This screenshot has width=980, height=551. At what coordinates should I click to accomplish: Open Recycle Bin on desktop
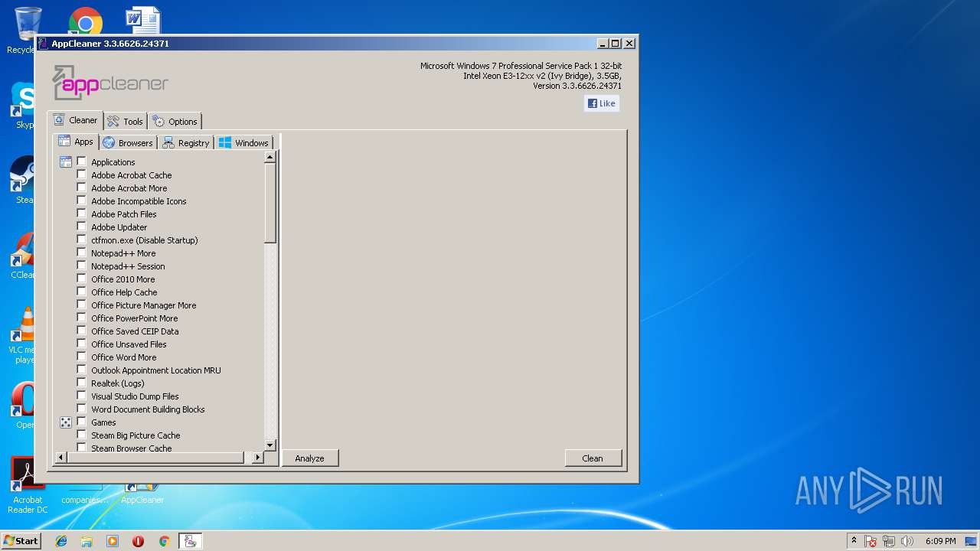tap(28, 29)
